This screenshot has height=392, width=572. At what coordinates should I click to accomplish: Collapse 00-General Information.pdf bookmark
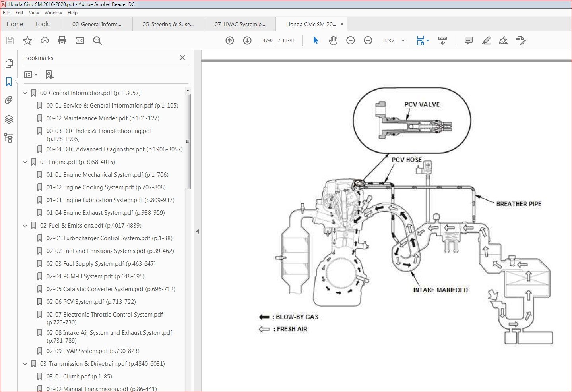(x=25, y=93)
